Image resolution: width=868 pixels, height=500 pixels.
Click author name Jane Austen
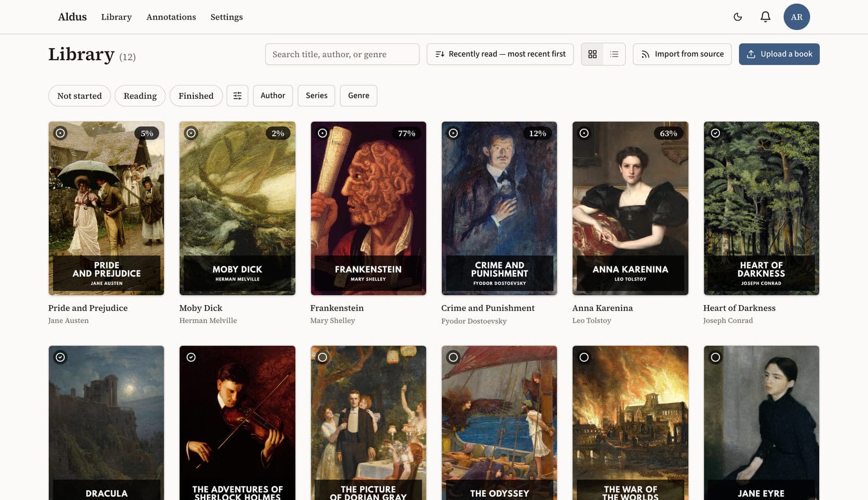[x=68, y=320]
